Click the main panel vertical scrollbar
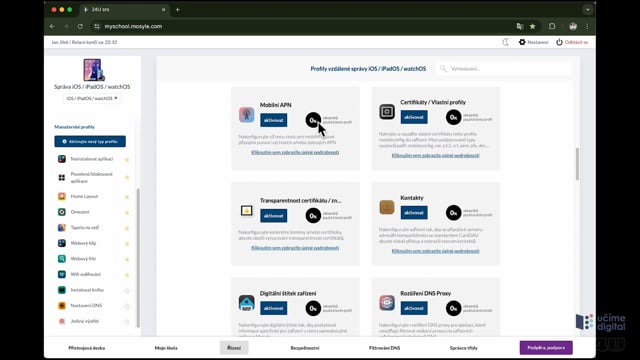This screenshot has height=360, width=640. [x=577, y=164]
